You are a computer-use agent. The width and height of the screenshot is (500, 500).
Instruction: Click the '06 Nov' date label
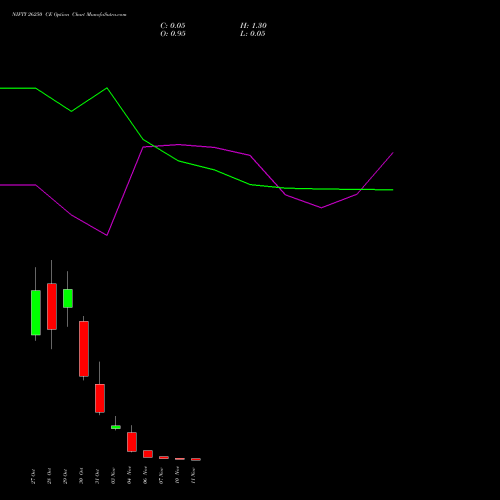(x=145, y=476)
